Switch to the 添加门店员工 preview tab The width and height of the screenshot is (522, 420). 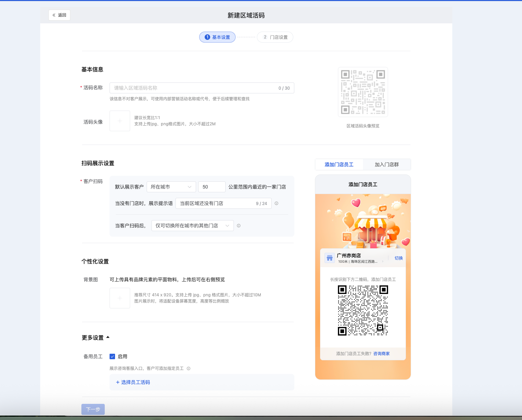(x=339, y=164)
